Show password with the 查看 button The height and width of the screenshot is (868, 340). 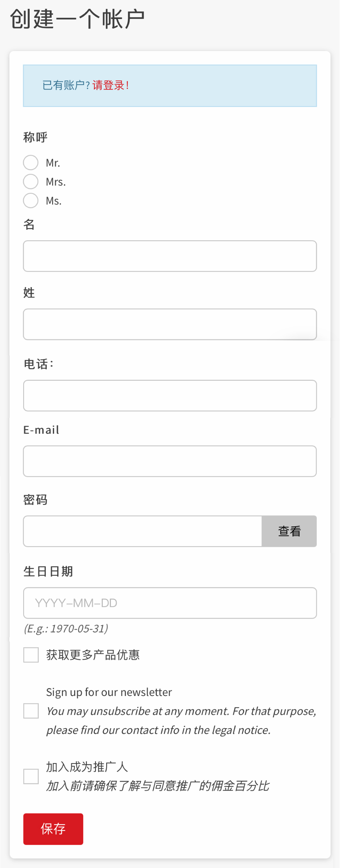(x=290, y=531)
